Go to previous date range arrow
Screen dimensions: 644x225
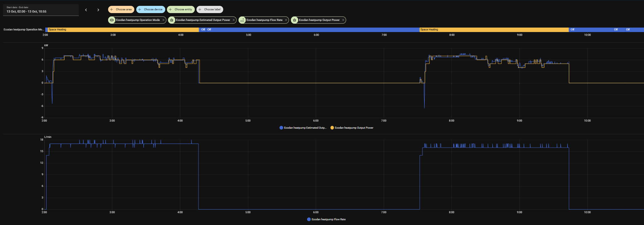[x=86, y=10]
